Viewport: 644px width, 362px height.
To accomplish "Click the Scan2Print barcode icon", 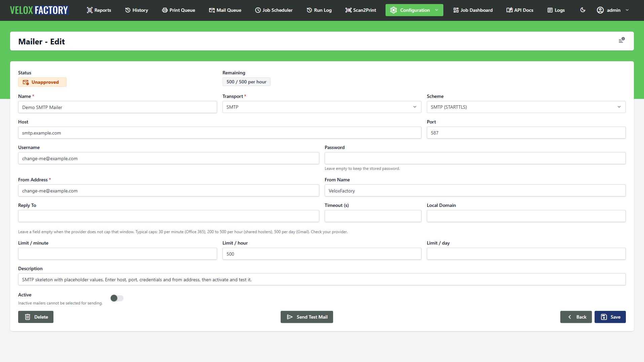I will (349, 10).
